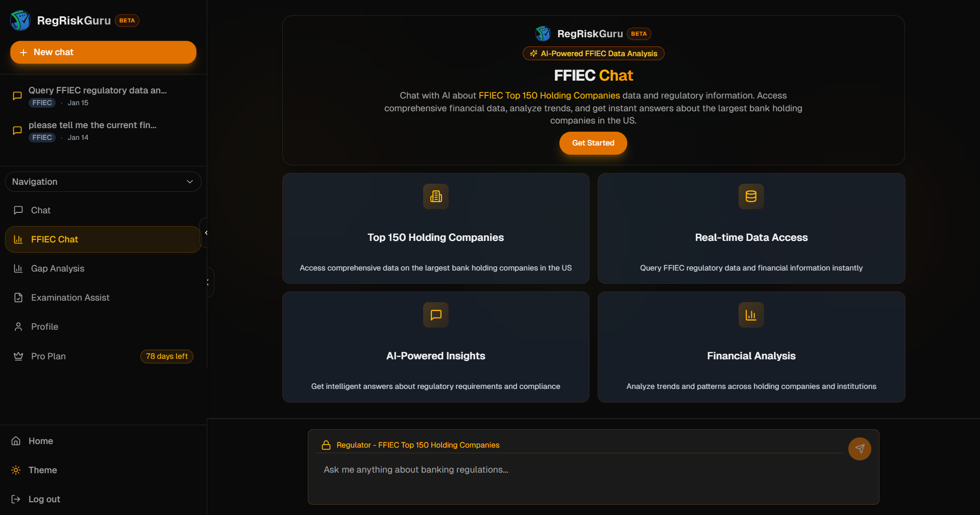Open the Gap Analysis tool icon

[18, 268]
